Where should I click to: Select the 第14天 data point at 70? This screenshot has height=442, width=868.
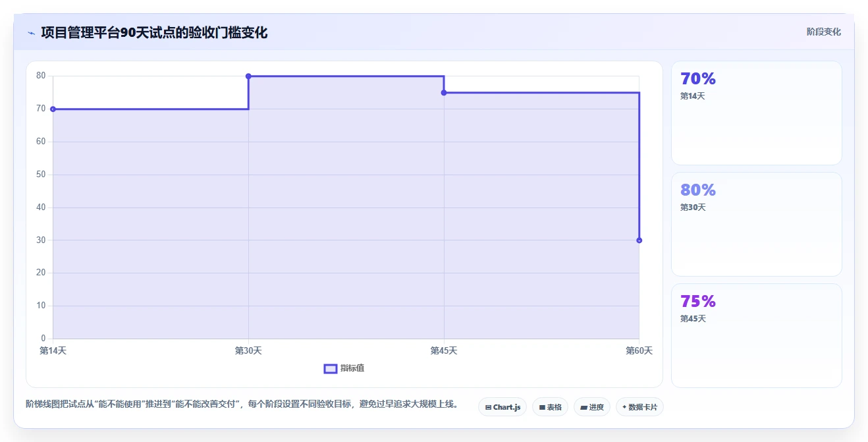53,109
